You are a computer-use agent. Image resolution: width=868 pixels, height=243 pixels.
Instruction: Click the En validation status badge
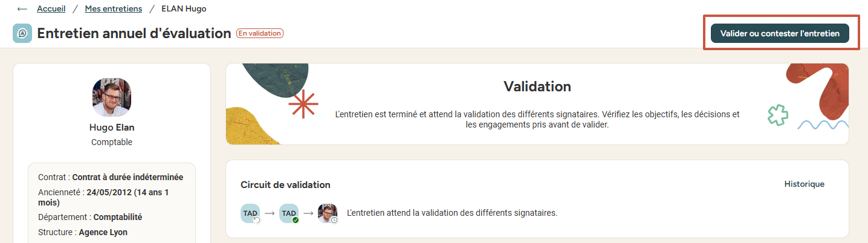[x=260, y=33]
